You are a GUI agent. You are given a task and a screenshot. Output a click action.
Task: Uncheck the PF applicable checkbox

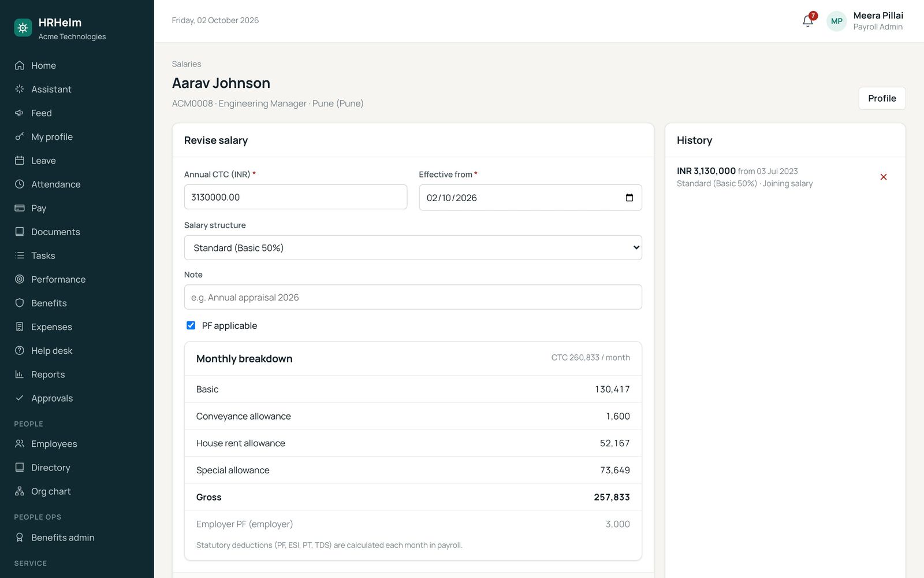(x=191, y=325)
